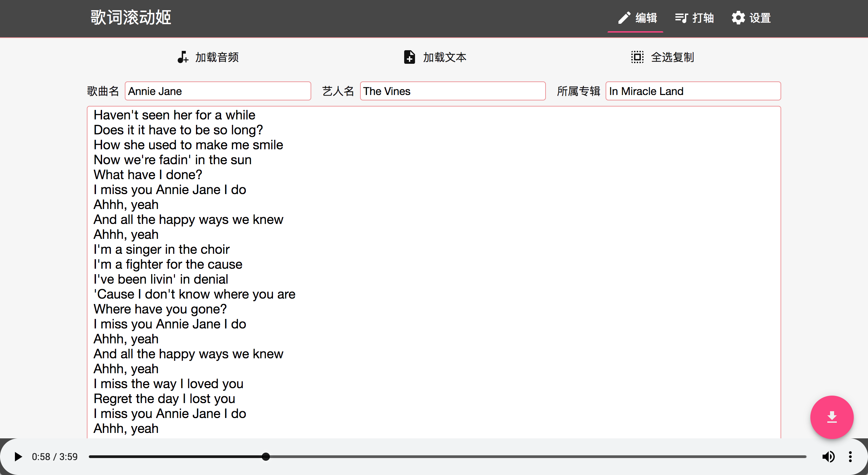Screen dimensions: 868x475
Task: Click the volume speaker icon
Action: (829, 456)
